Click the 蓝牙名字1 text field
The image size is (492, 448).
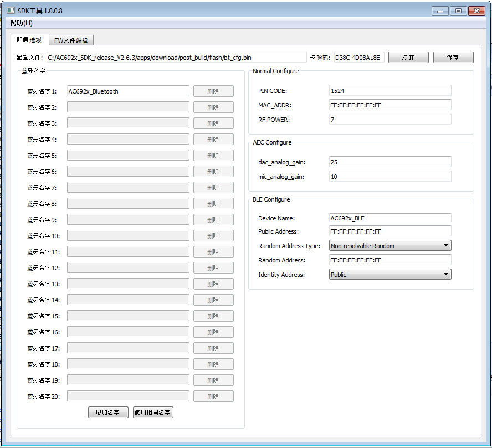tap(128, 91)
